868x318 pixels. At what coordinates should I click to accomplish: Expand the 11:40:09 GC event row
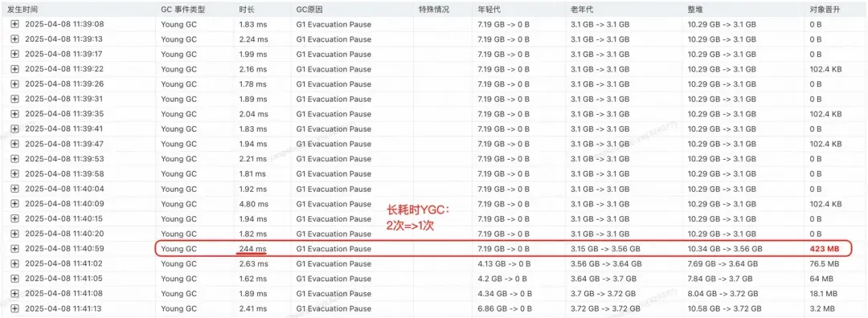(15, 203)
